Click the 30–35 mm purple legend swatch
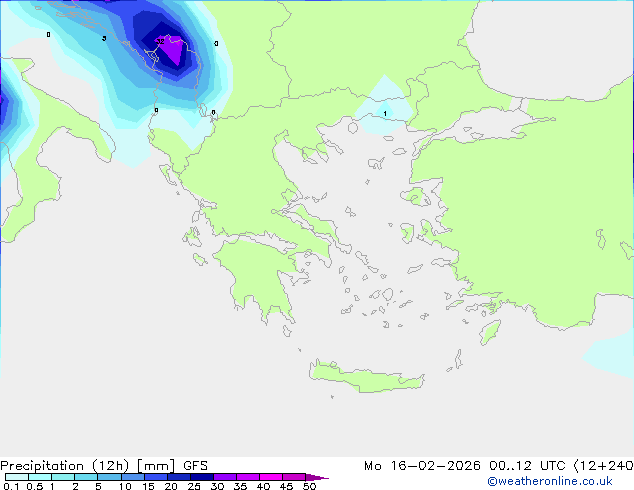This screenshot has width=634, height=490. click(225, 477)
